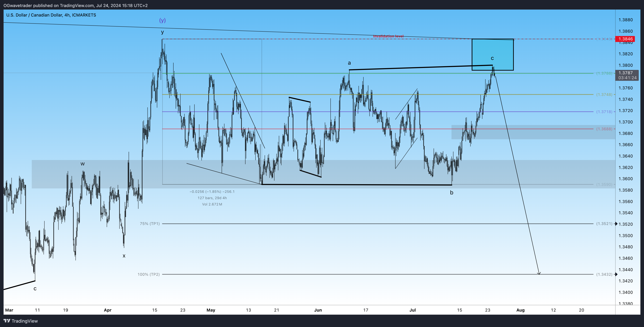644x327 pixels.
Task: Click the 100% (TP2) target label
Action: [148, 274]
